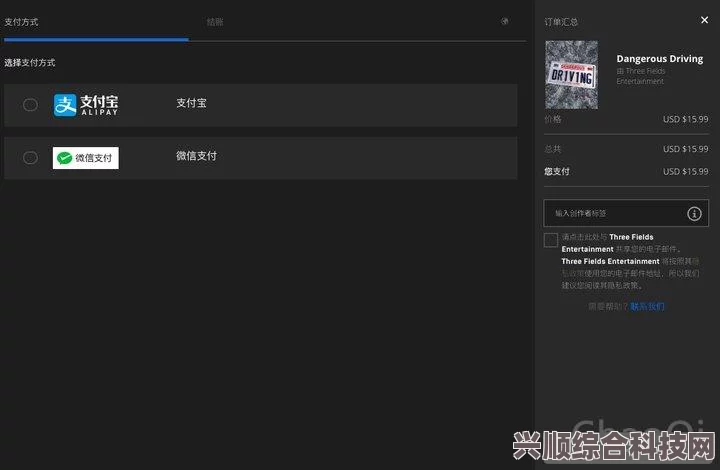This screenshot has height=470, width=720.
Task: Click the small icon right of the 结账 tab
Action: (x=505, y=21)
